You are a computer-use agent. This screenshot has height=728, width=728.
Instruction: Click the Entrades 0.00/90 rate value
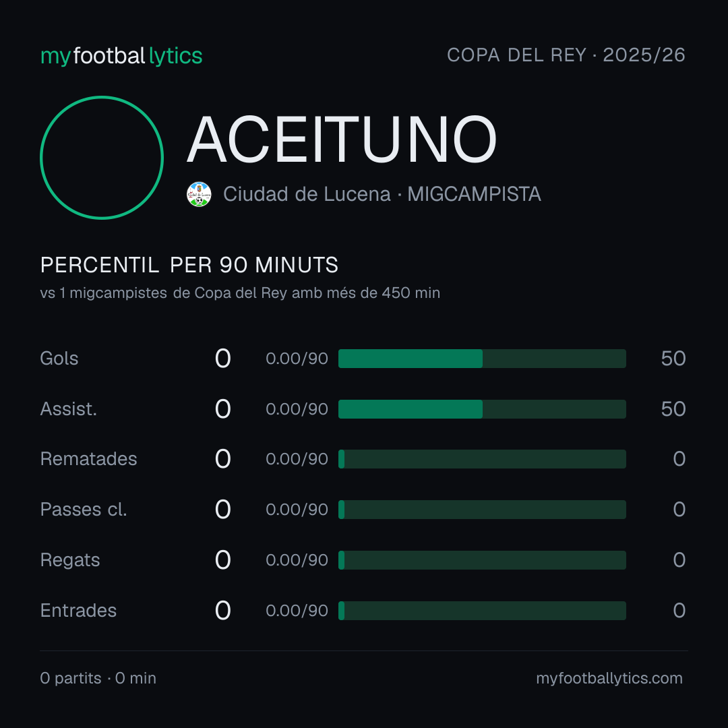pyautogui.click(x=297, y=611)
